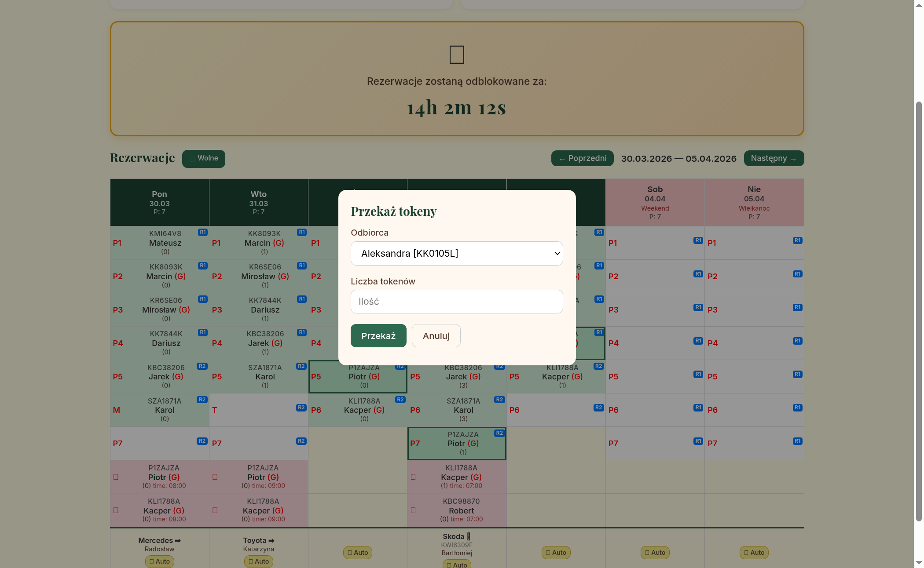
Task: Click the lock icon above the countdown timer
Action: pyautogui.click(x=456, y=55)
